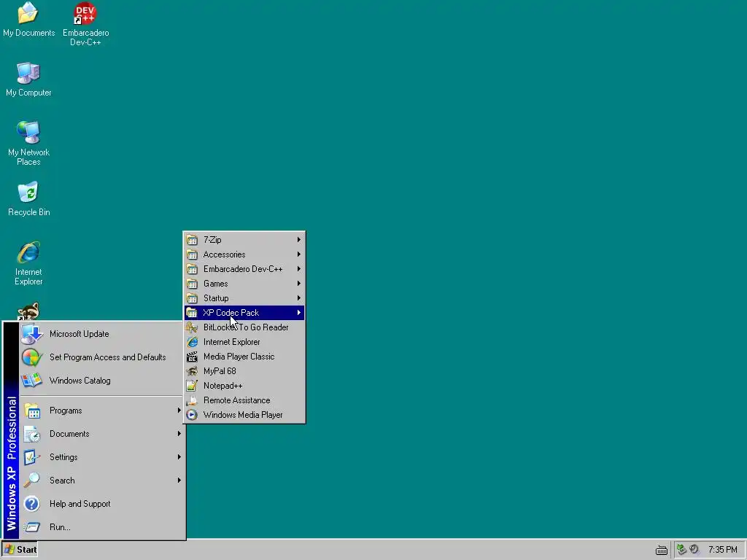Expand the 7-Zip submenu arrow

pos(298,239)
